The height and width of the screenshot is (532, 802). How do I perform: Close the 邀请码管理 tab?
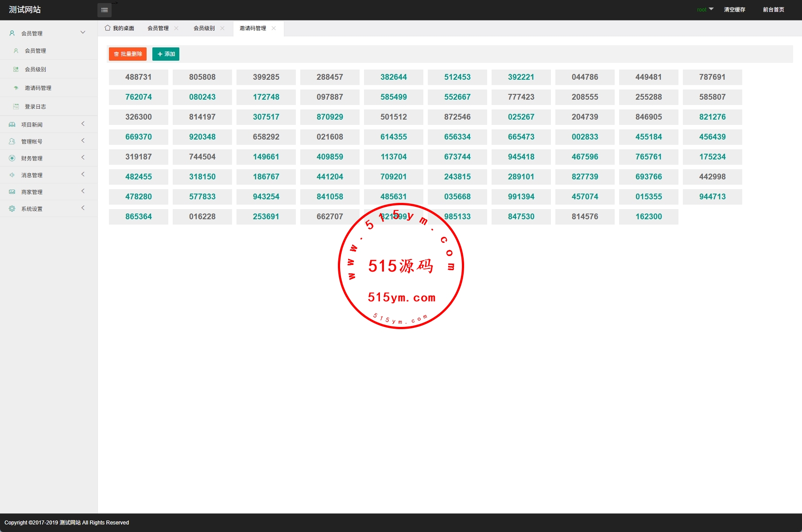click(x=274, y=28)
